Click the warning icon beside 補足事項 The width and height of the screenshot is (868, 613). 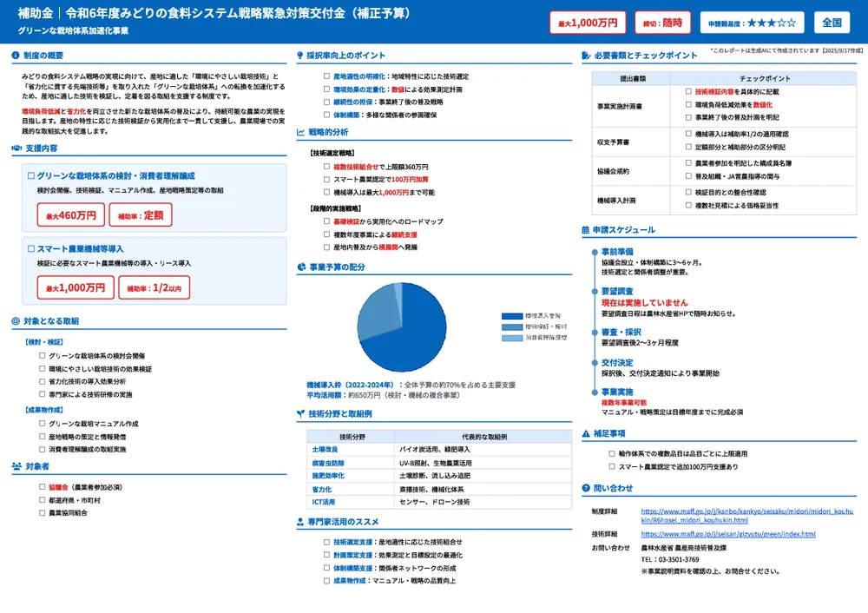point(587,433)
